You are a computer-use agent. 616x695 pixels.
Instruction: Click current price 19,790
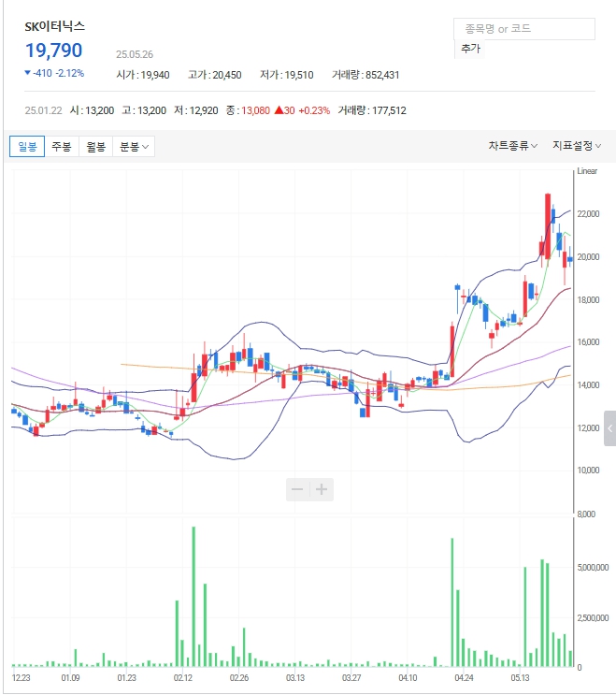pos(53,51)
